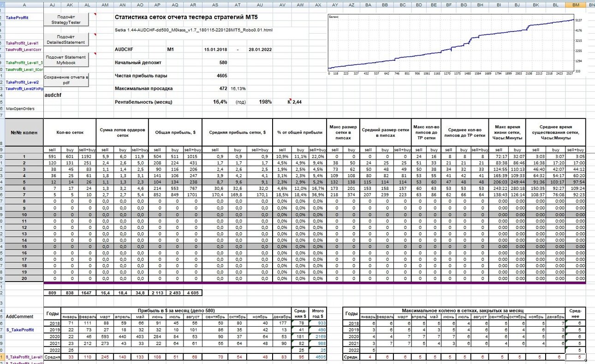Screen dimensions: 595x364
Task: Select the К 2,44 coefficient cell
Action: [295, 102]
